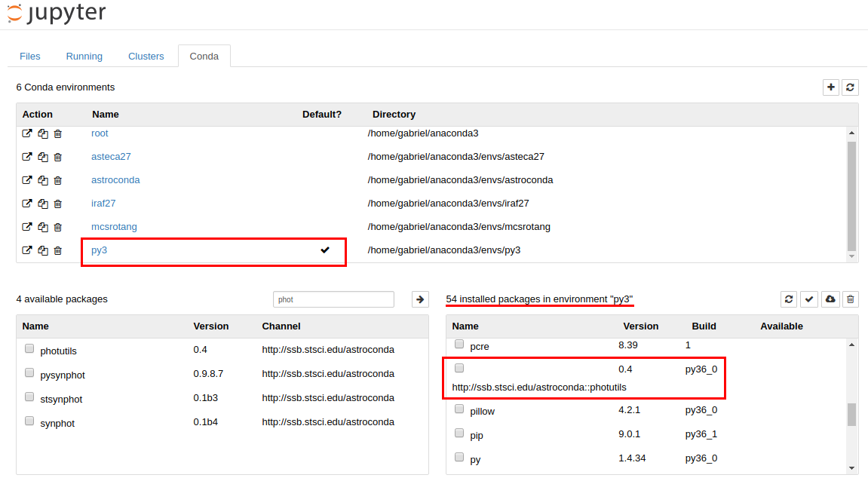This screenshot has width=868, height=481.
Task: Export the astroconda environment
Action: (x=26, y=180)
